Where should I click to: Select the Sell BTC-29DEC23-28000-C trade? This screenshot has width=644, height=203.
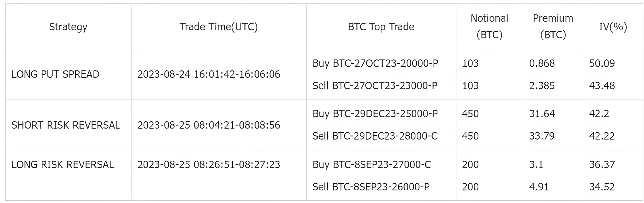[x=375, y=136]
